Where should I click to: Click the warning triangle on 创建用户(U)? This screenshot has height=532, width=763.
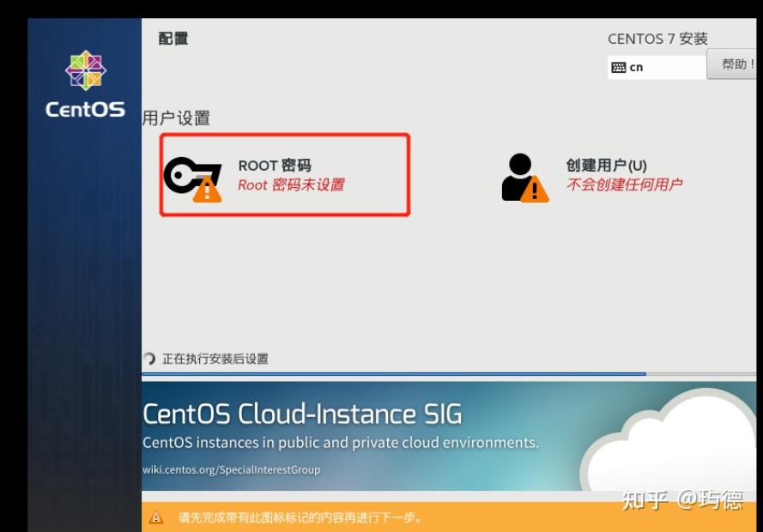point(537,190)
